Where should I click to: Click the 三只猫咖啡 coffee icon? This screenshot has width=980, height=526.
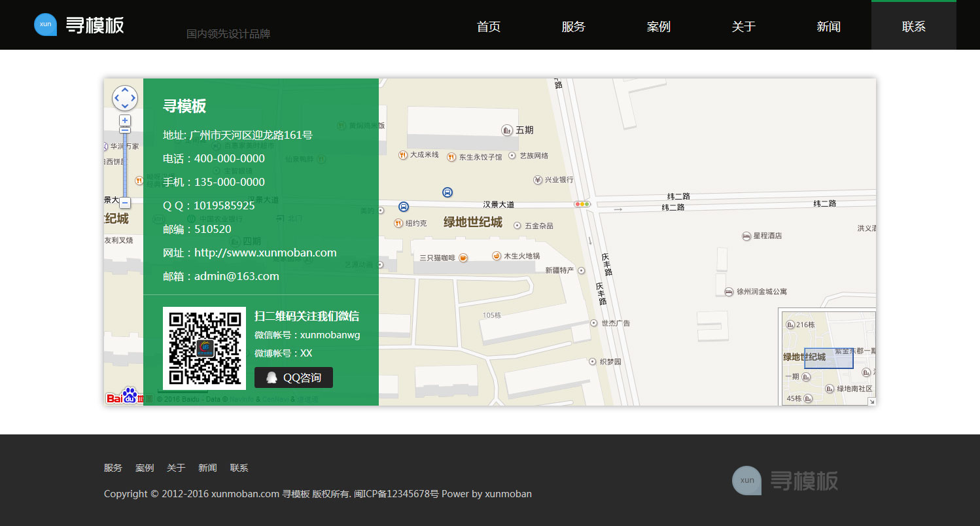point(463,258)
